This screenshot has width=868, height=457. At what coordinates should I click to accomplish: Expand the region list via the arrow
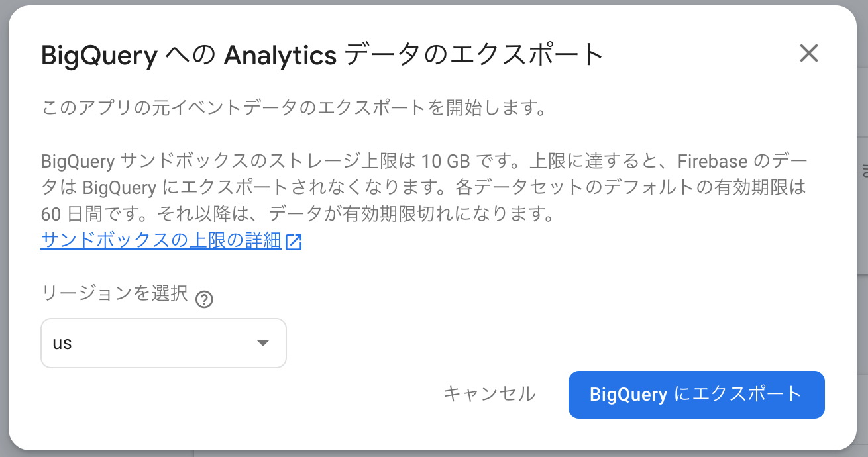coord(262,343)
